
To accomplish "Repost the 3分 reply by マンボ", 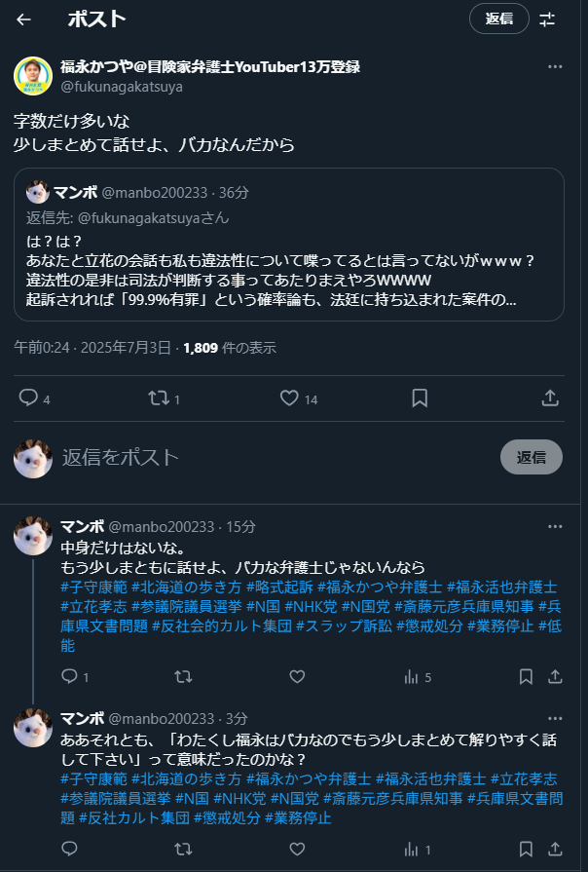I will pos(183,850).
